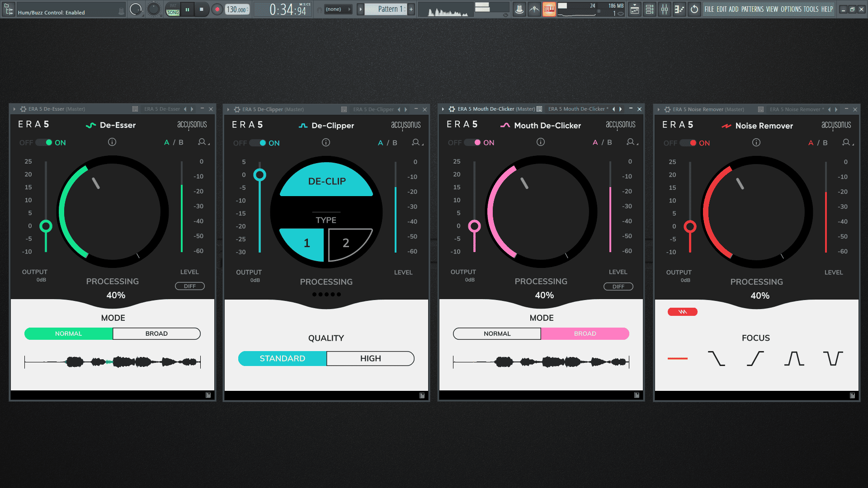Open Noise Remover plugin settings gear icon
The image size is (868, 488).
[x=667, y=109]
